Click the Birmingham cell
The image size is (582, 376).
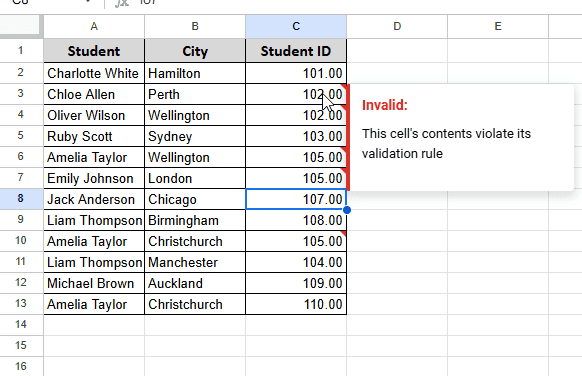(x=195, y=220)
